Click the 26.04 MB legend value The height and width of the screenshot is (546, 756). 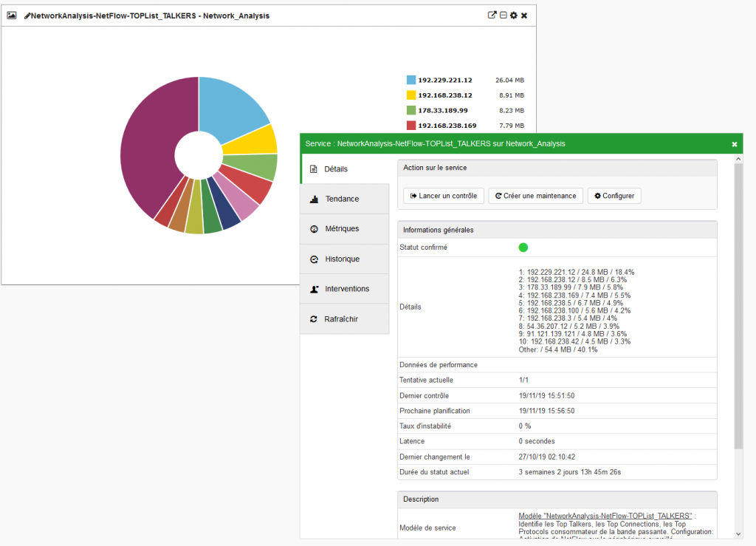click(509, 80)
